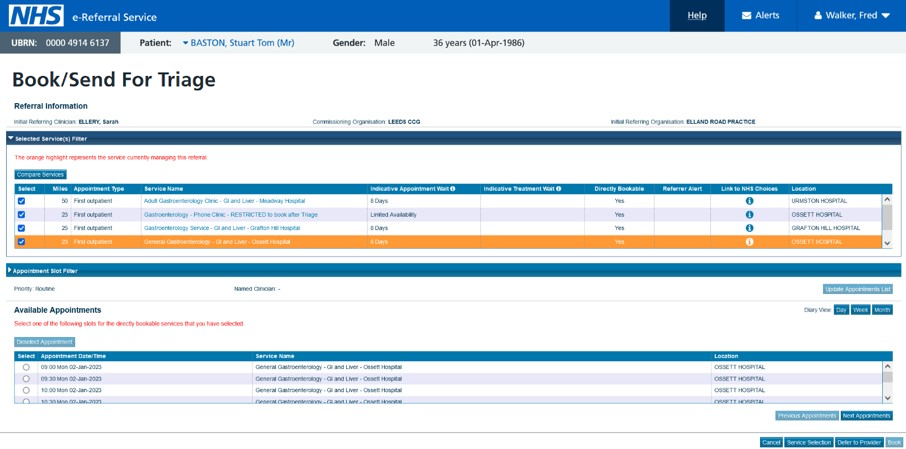
Task: Open the Walker, Fred user menu arrow
Action: pyautogui.click(x=886, y=16)
